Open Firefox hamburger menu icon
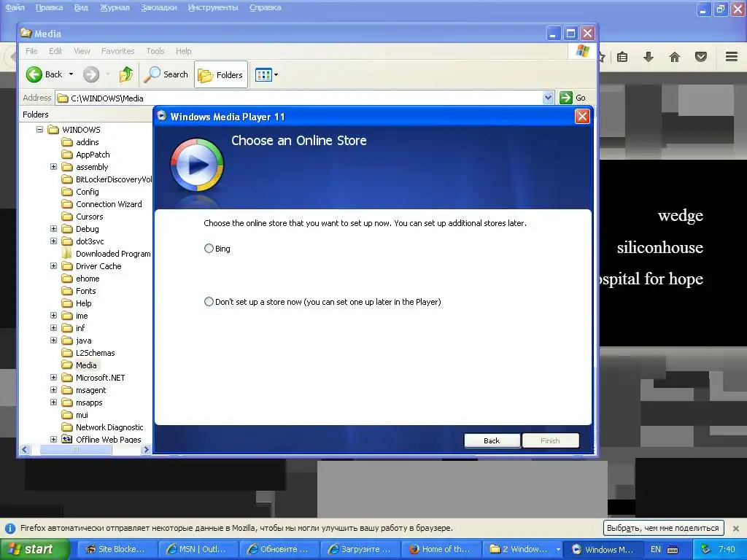The width and height of the screenshot is (747, 560). (732, 57)
